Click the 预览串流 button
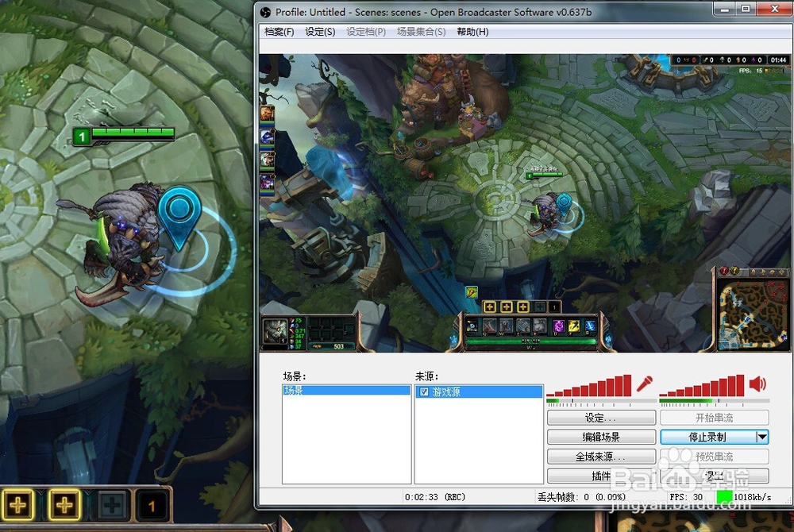Screen dimensions: 794x532 (x=714, y=457)
